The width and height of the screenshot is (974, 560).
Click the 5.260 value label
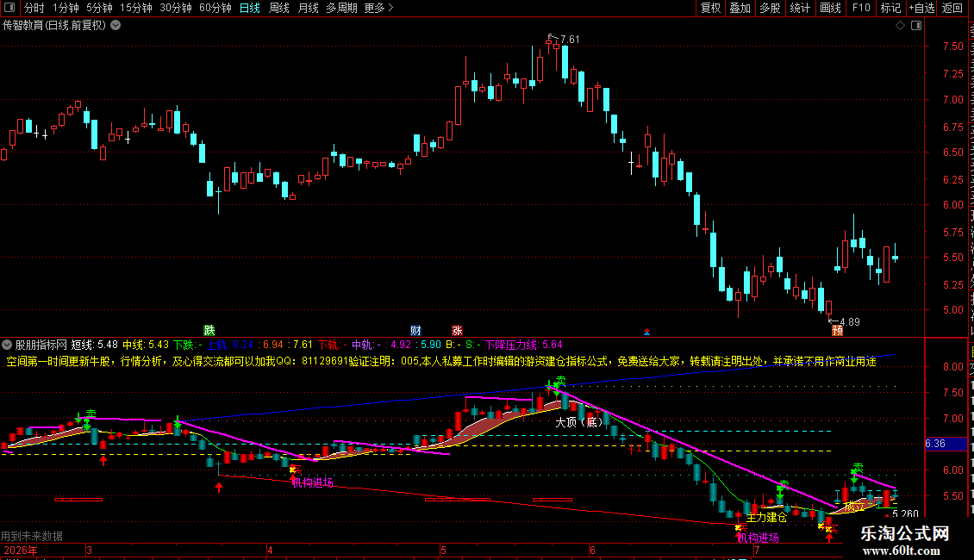click(x=905, y=514)
